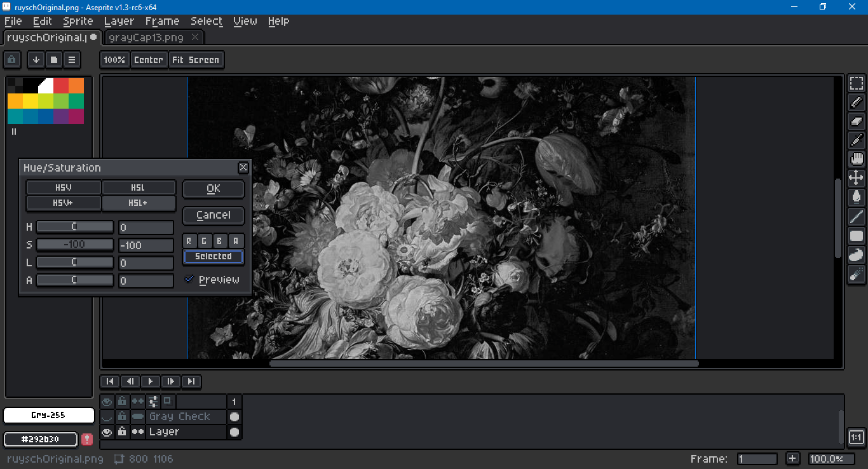Choose the HSV mode button
This screenshot has height=469, width=868.
[64, 188]
